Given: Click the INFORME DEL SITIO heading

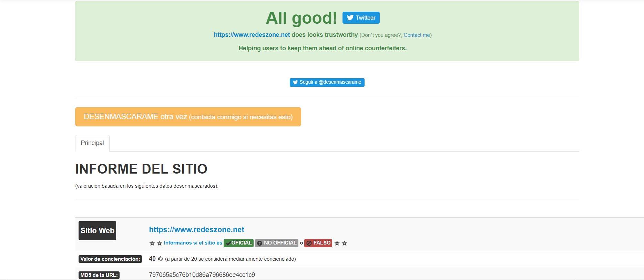Looking at the screenshot, I should tap(141, 169).
